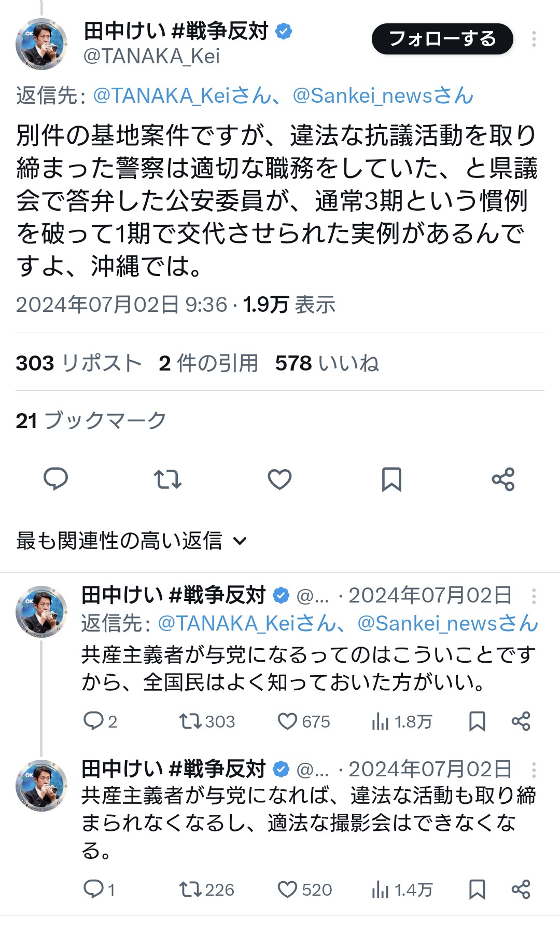The width and height of the screenshot is (560, 931).
Task: Open view analytics showing 1.8万
Action: (x=402, y=721)
